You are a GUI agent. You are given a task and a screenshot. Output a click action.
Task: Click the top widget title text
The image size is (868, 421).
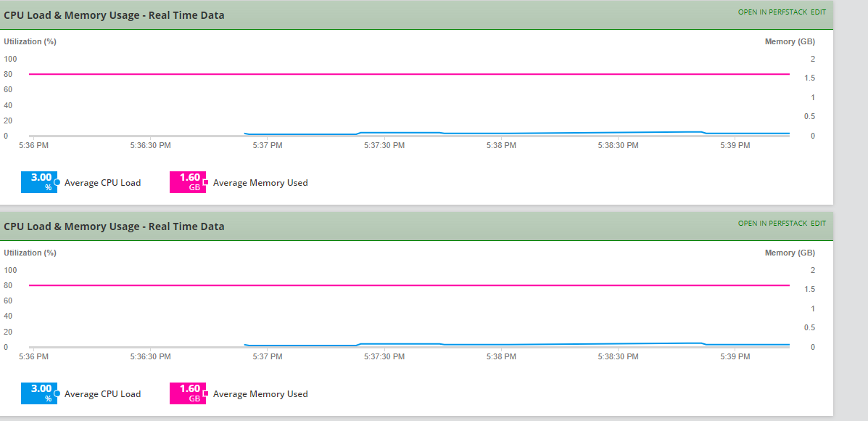pyautogui.click(x=114, y=15)
